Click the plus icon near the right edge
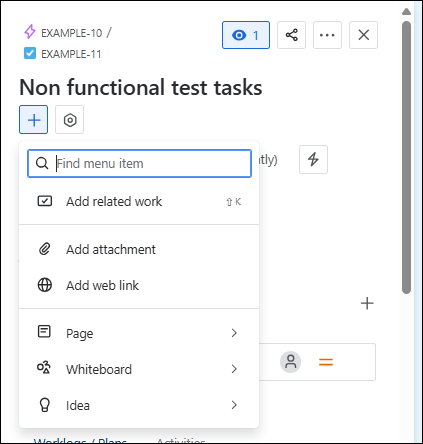This screenshot has width=423, height=444. (x=367, y=303)
